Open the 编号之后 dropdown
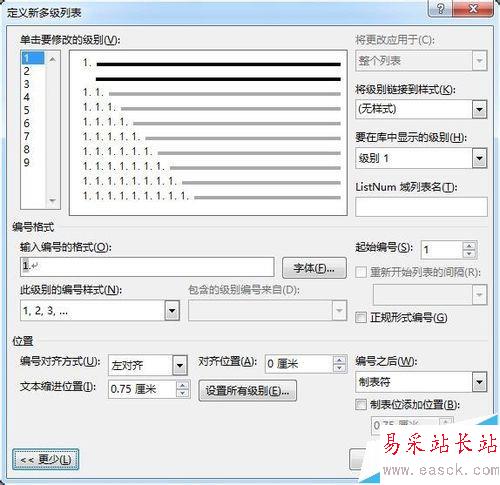Viewport: 500px width, 485px height. coord(479,382)
